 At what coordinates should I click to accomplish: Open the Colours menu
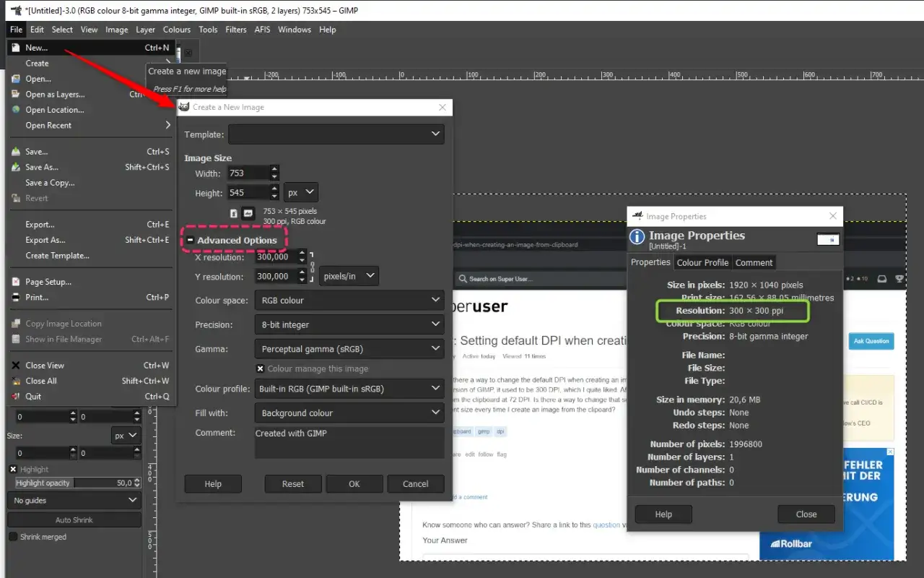coord(177,30)
